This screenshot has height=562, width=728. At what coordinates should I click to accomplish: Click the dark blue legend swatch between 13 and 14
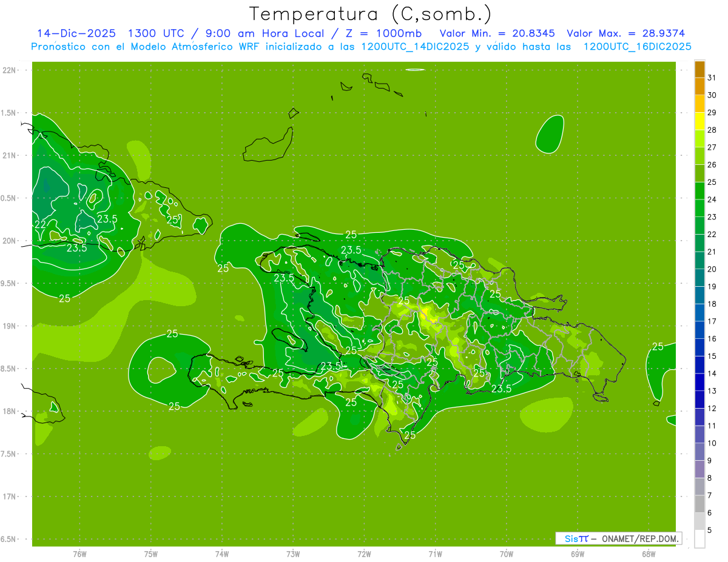(x=699, y=383)
